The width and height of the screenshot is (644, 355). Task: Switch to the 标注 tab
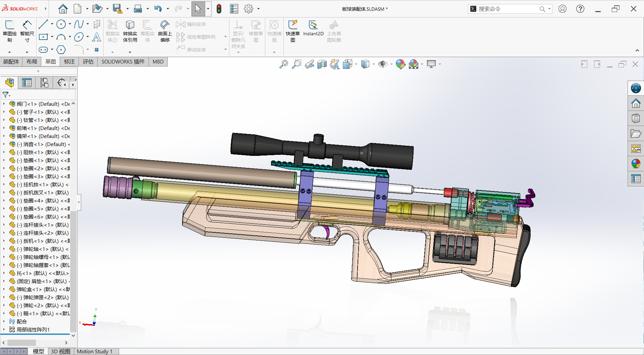[69, 61]
